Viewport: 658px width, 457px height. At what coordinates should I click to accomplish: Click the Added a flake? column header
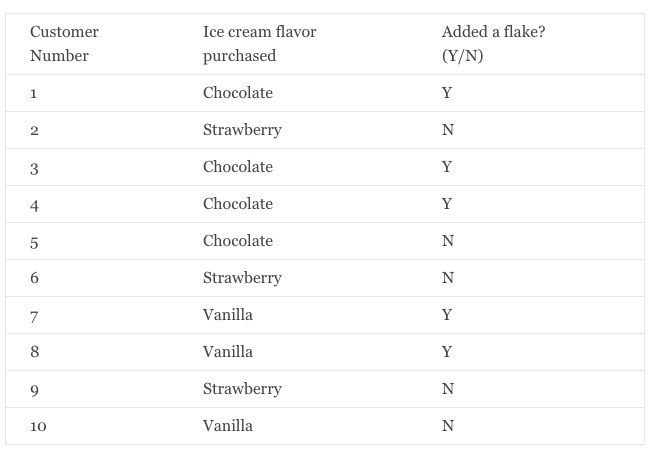[x=493, y=44]
